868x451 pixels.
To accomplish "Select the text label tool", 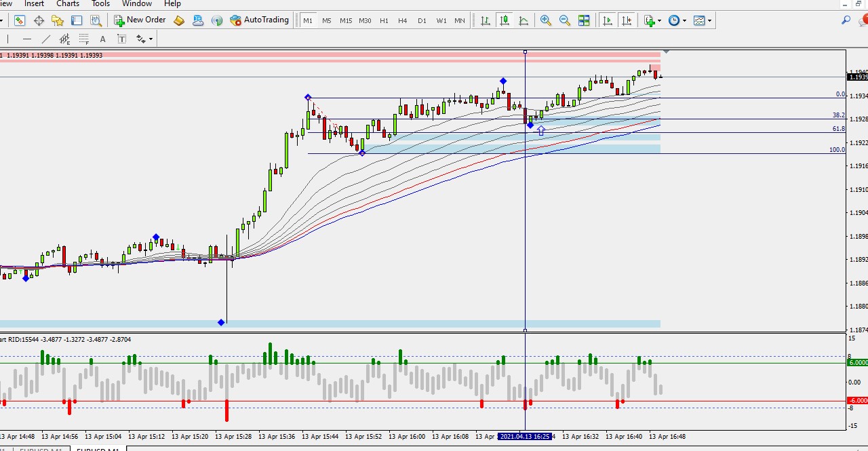I will pyautogui.click(x=121, y=39).
